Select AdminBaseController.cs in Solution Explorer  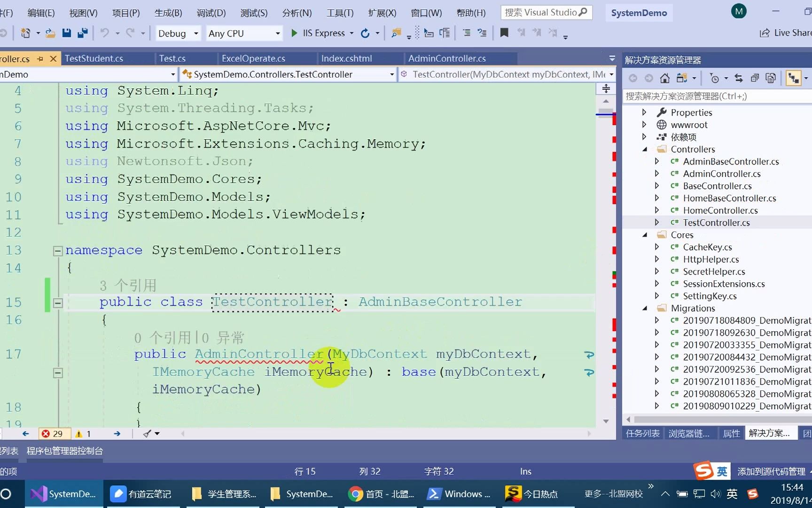coord(731,162)
